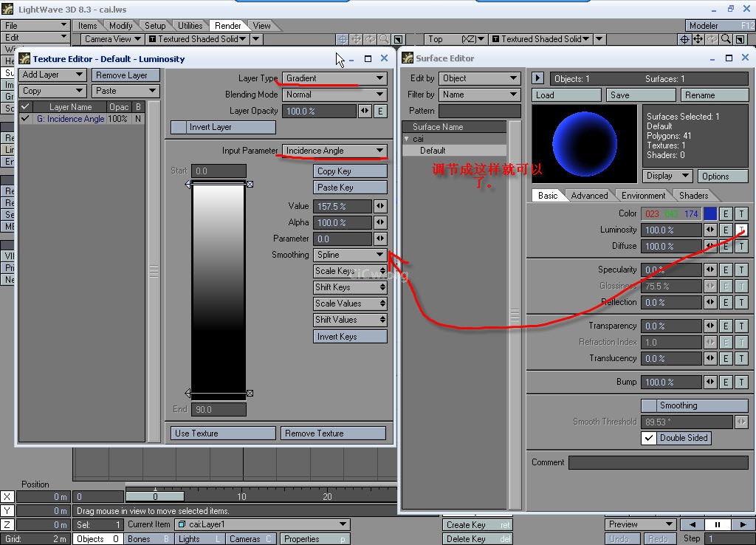Click the Rename button in Surface Editor
The width and height of the screenshot is (756, 545).
[715, 95]
